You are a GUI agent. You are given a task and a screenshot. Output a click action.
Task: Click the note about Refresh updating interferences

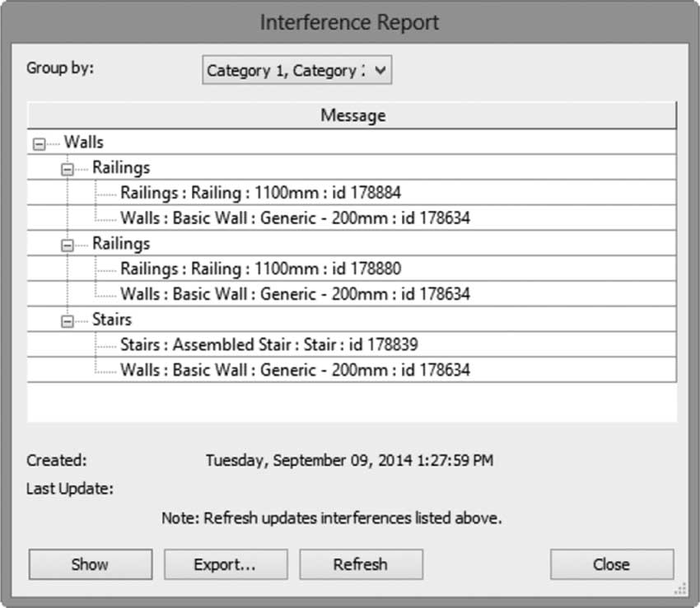(332, 518)
